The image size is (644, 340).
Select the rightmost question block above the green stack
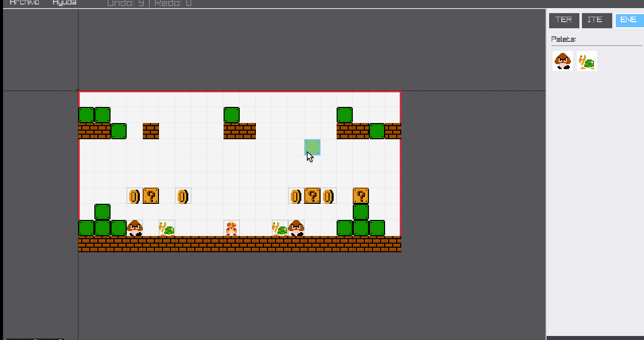[x=361, y=196]
